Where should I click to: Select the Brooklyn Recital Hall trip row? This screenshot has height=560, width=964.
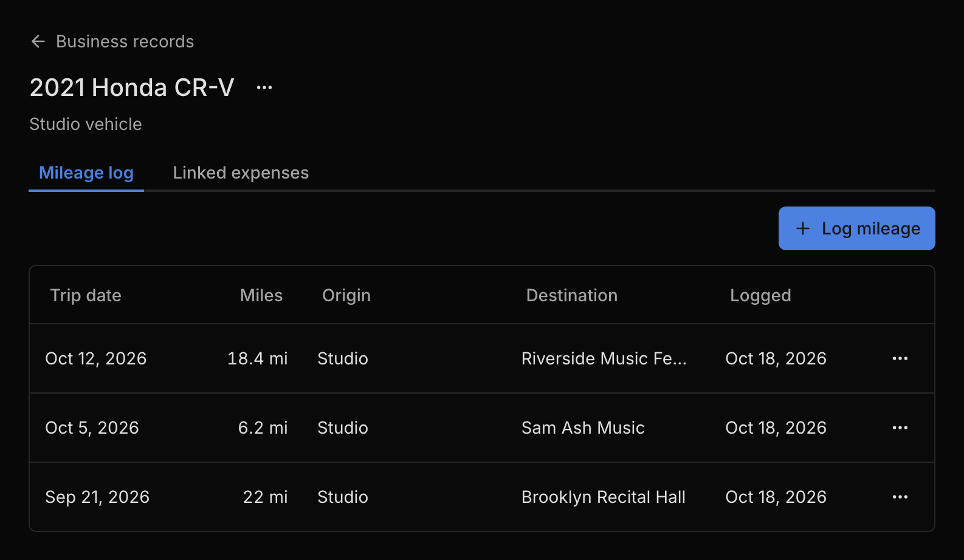tap(482, 497)
